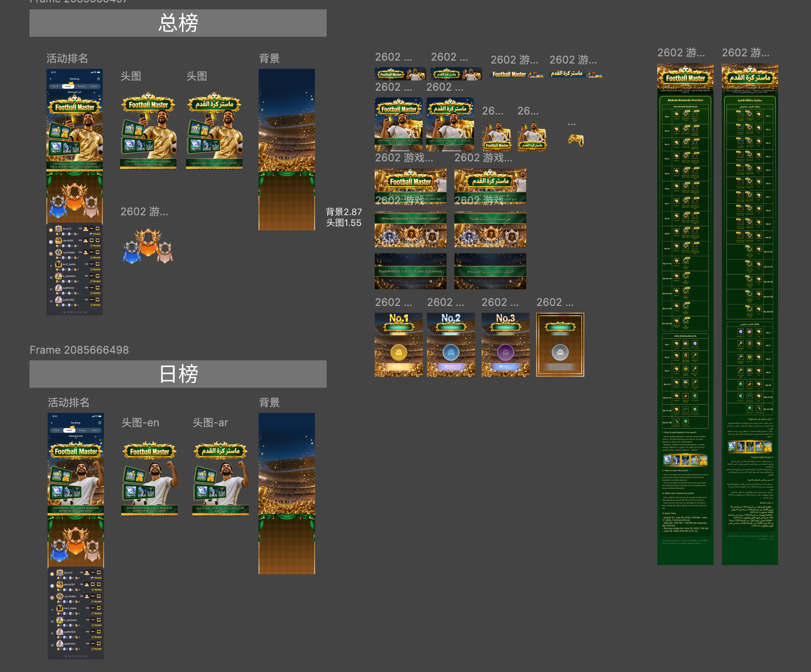Select the Arabic golden-jersey 头图 image in 总榜
This screenshot has width=811, height=672.
point(214,130)
